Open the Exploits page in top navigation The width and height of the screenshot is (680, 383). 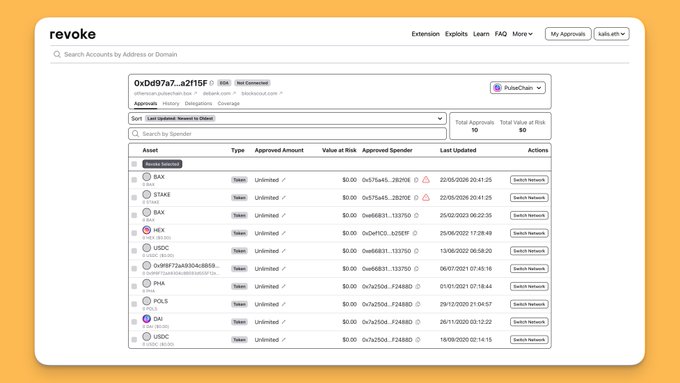click(456, 34)
